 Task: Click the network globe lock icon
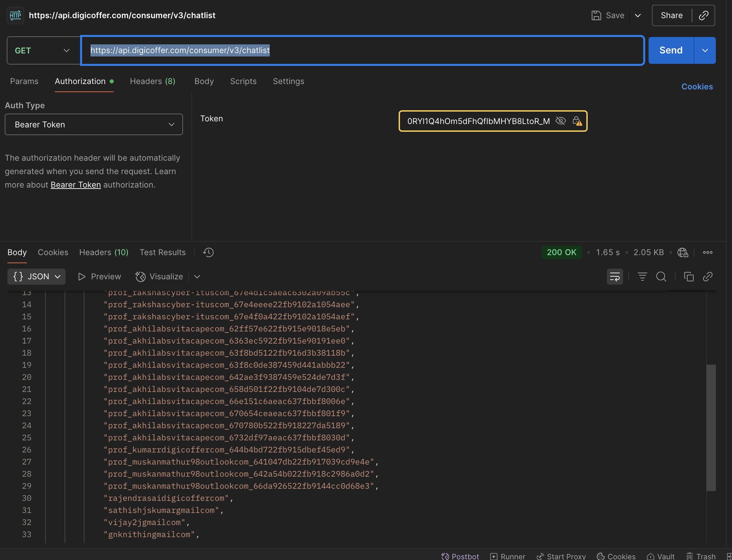coord(683,252)
